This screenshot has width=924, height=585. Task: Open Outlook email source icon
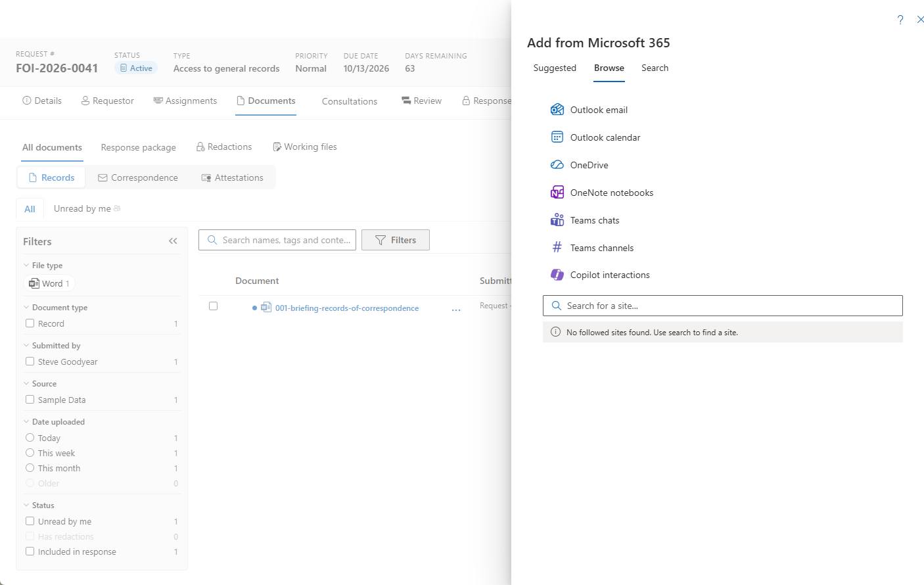557,109
